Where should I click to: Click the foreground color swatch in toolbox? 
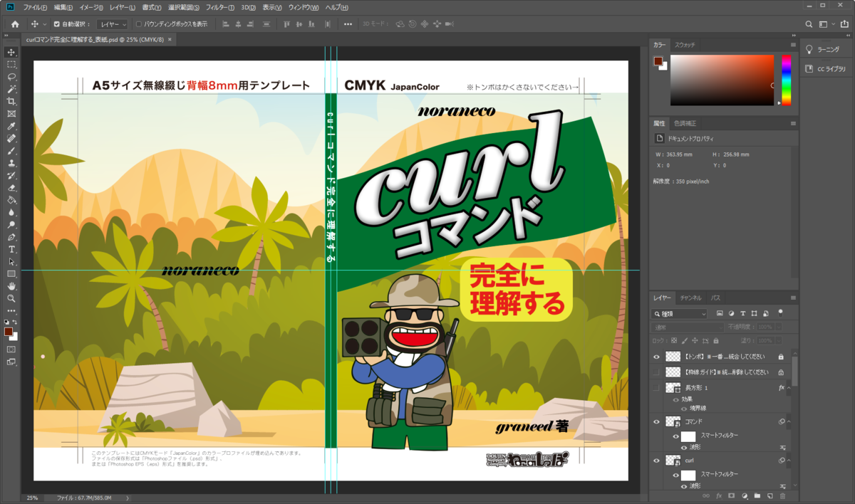coord(9,332)
